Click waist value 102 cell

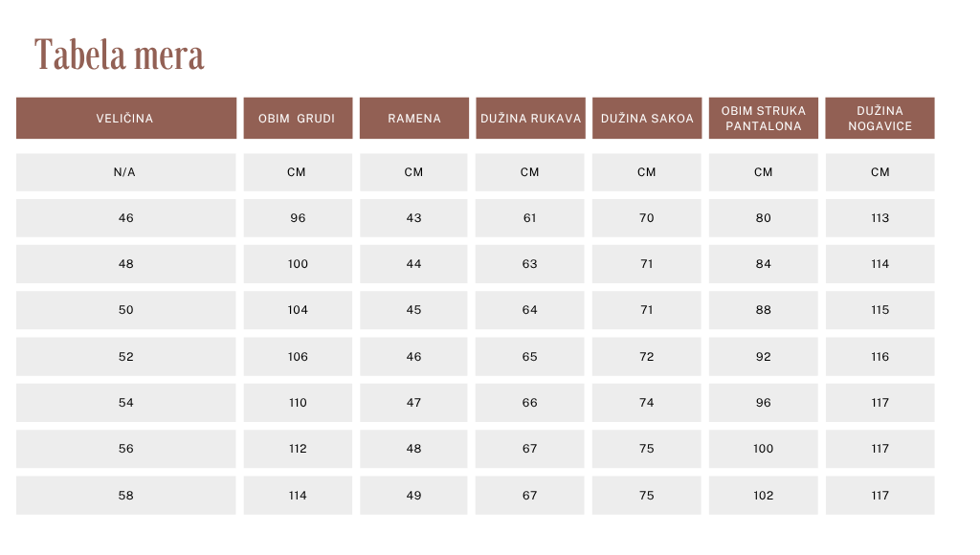click(x=763, y=496)
